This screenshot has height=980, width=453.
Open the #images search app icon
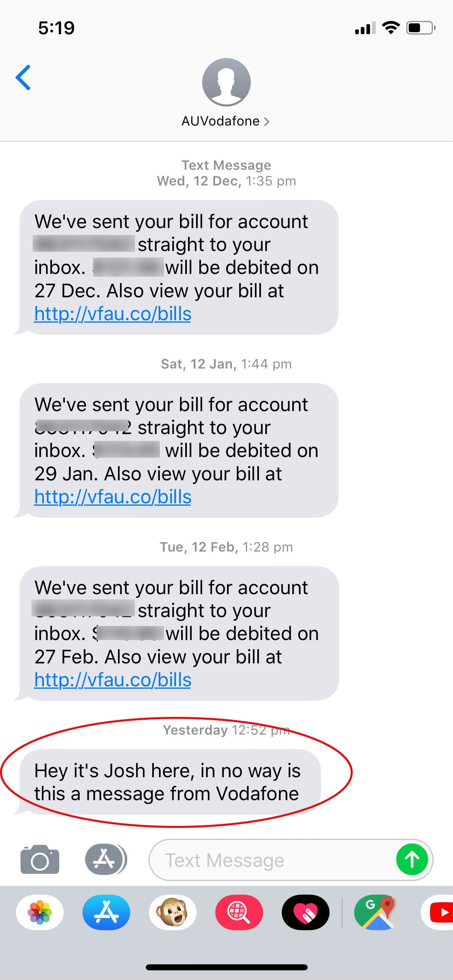click(239, 912)
